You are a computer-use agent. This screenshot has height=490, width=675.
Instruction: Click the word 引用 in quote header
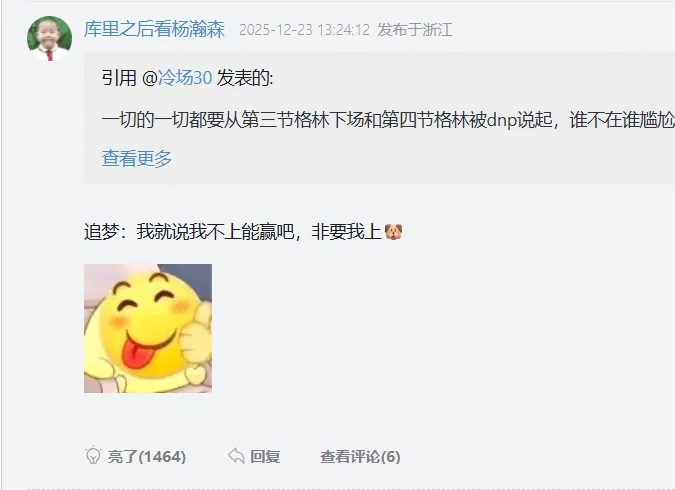click(x=119, y=78)
